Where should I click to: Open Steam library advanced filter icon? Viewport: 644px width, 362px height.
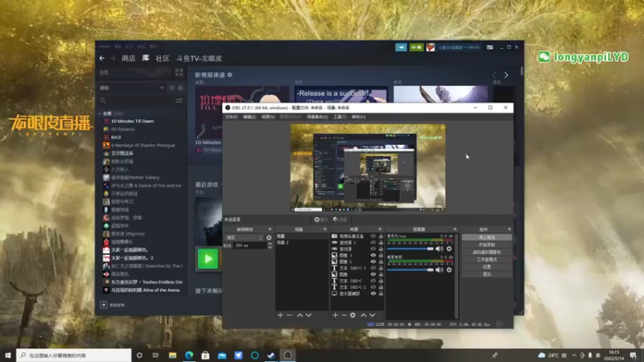tap(179, 101)
